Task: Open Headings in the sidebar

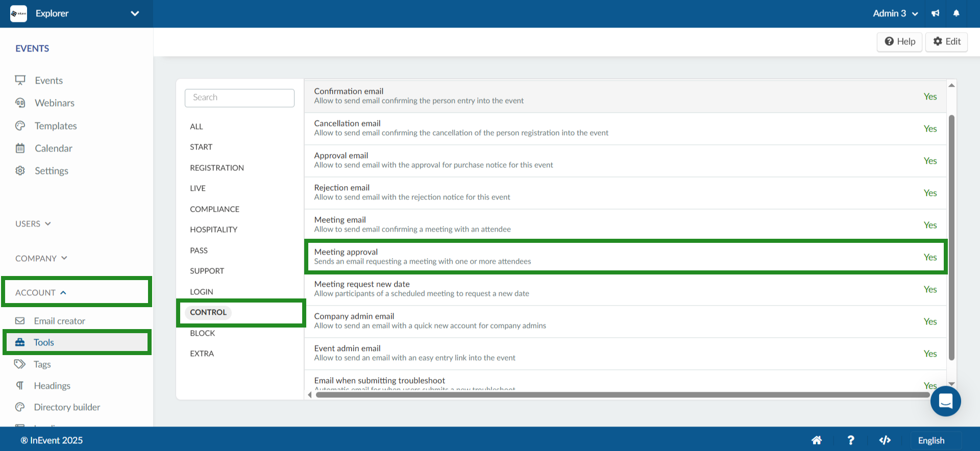Action: (52, 386)
